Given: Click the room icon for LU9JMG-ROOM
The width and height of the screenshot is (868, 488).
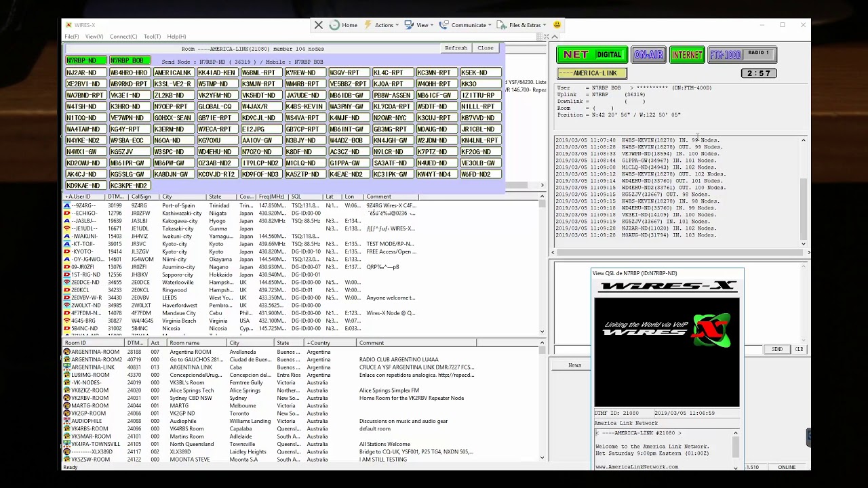Looking at the screenshot, I should (x=67, y=375).
